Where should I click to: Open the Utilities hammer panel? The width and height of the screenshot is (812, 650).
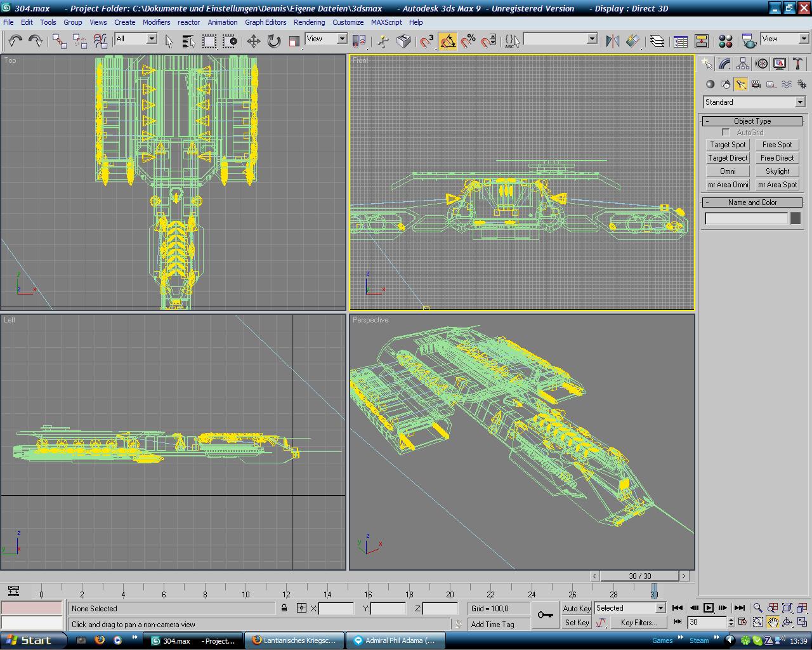[798, 63]
